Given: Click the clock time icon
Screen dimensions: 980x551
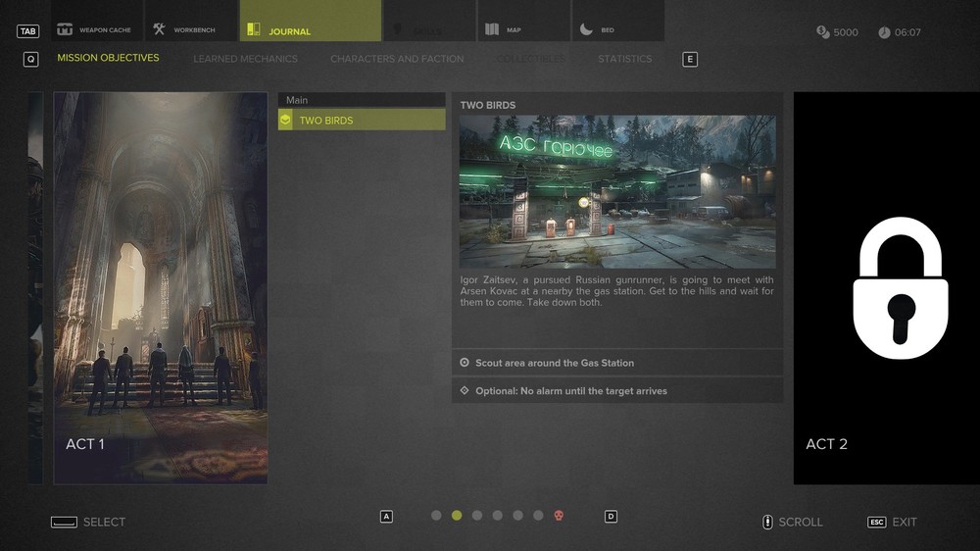Looking at the screenshot, I should (884, 32).
